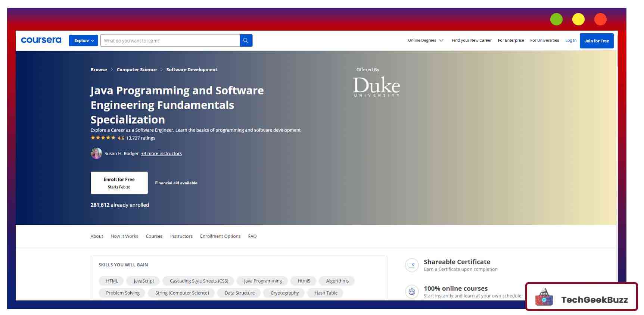
Task: Click the Duke University logo
Action: [x=376, y=87]
